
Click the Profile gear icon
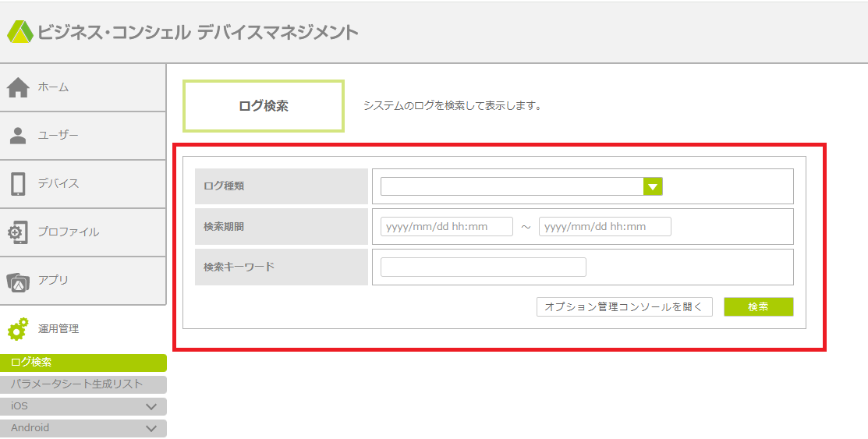[18, 232]
